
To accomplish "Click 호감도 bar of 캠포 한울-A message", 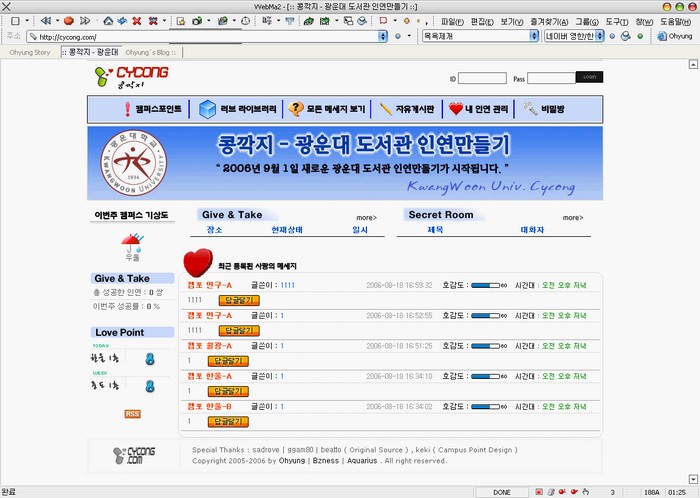I will (485, 376).
